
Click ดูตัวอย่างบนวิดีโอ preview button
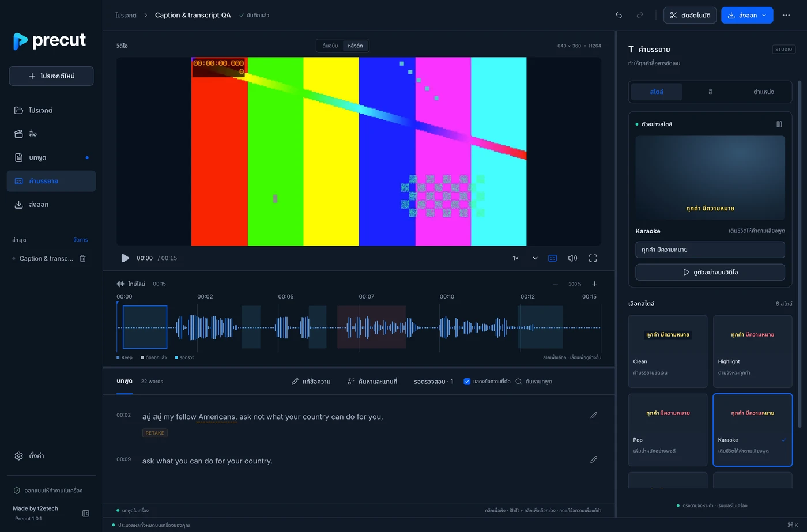click(710, 272)
